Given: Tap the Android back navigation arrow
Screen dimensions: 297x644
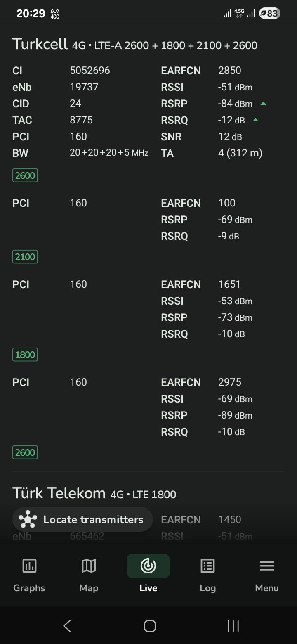Looking at the screenshot, I should (67, 626).
